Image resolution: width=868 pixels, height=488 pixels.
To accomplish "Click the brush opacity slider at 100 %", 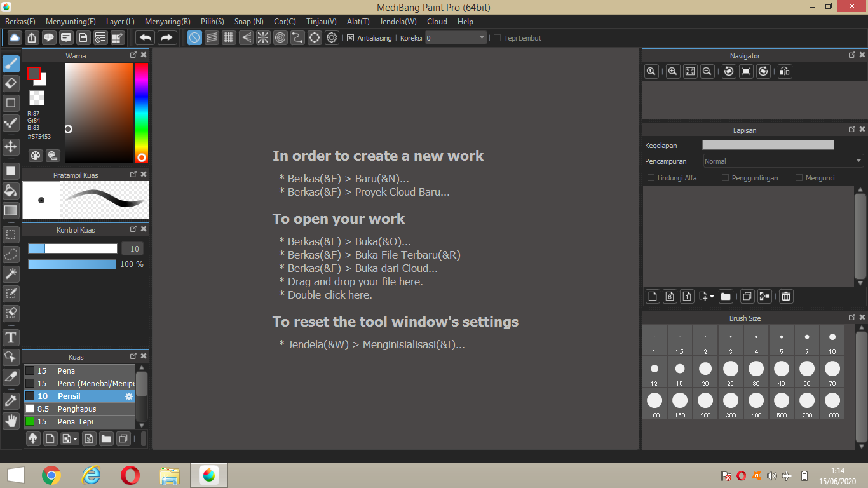I will coord(72,264).
